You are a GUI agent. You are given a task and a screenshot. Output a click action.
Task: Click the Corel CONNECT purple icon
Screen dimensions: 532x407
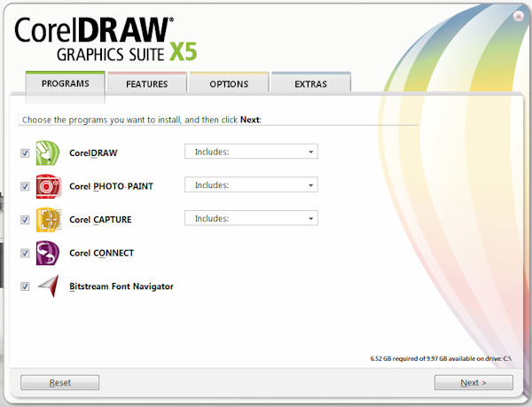[47, 253]
